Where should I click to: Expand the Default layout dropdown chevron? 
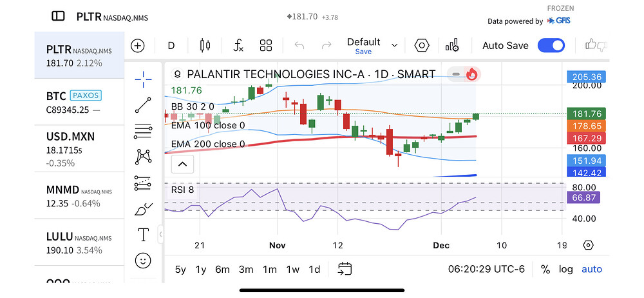point(395,46)
